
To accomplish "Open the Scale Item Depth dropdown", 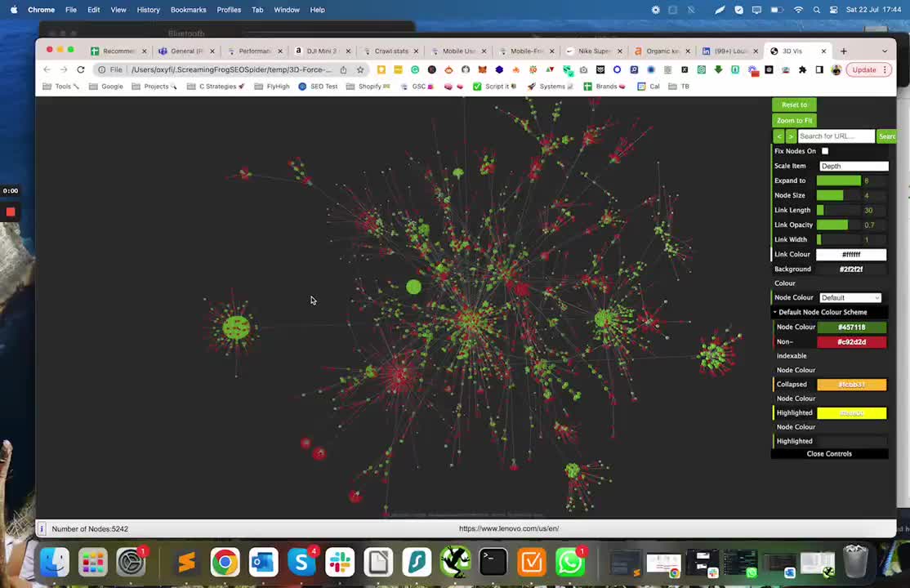I will [x=853, y=166].
